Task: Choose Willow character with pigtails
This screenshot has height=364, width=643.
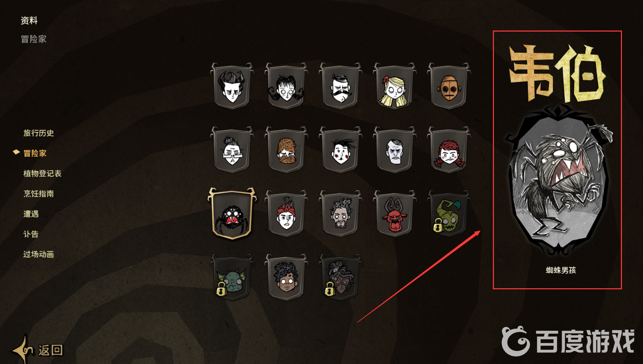Action: coord(286,86)
